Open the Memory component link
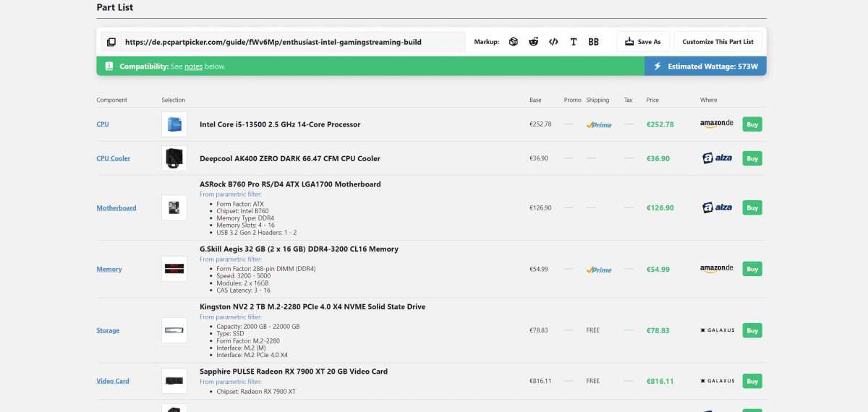 pyautogui.click(x=109, y=270)
